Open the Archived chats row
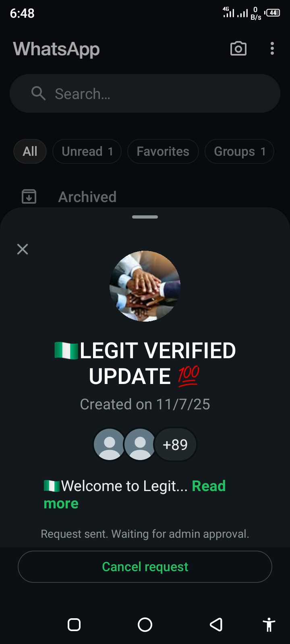 [87, 197]
